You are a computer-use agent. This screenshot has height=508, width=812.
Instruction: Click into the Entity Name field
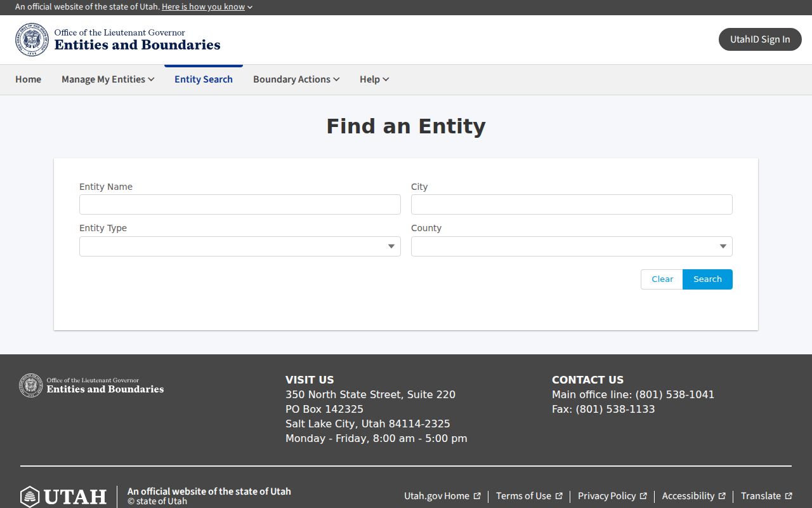click(240, 204)
